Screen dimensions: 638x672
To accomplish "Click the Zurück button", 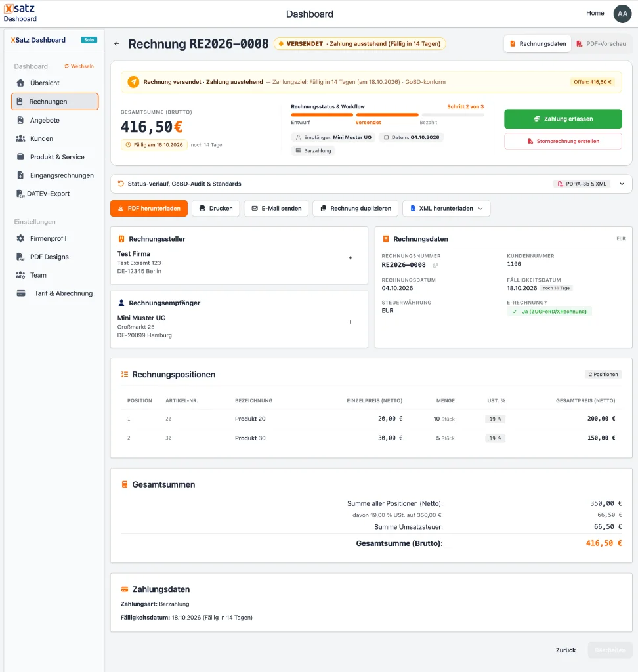I will click(566, 650).
